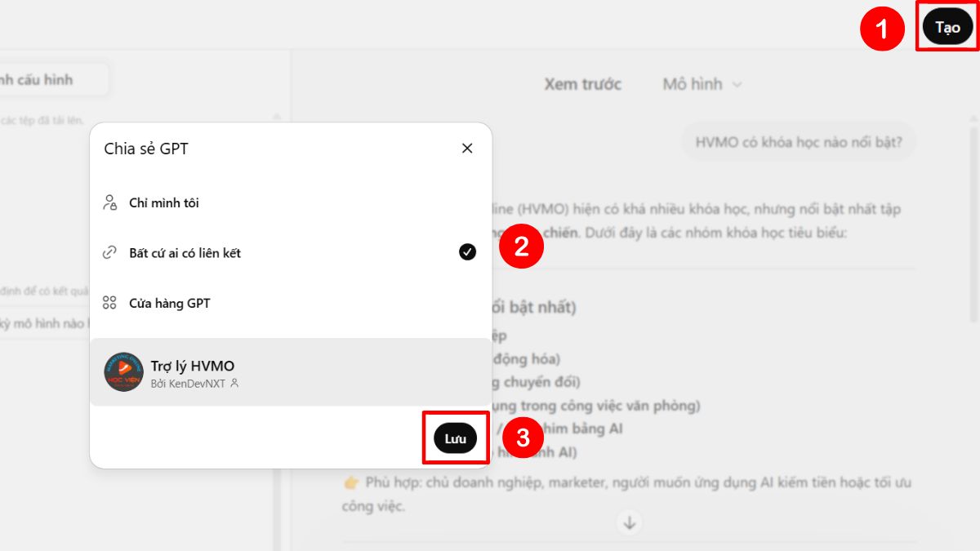Click the chevron beside "Mô hình"
The height and width of the screenshot is (551, 980).
(x=737, y=84)
